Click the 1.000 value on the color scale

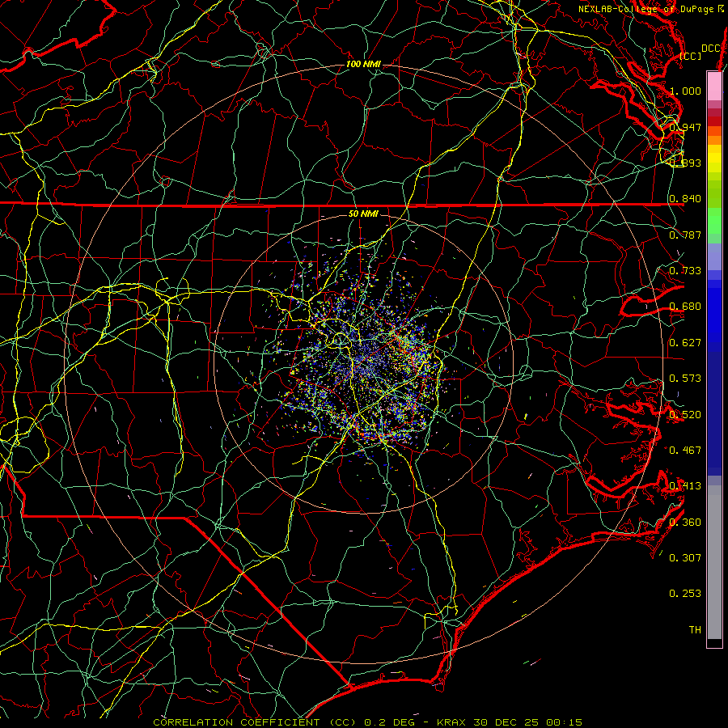[685, 91]
